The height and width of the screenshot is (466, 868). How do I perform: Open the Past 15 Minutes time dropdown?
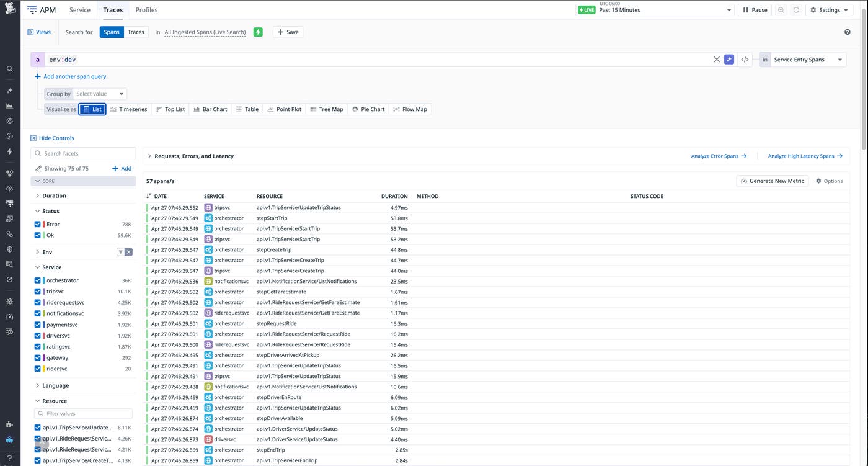point(655,10)
